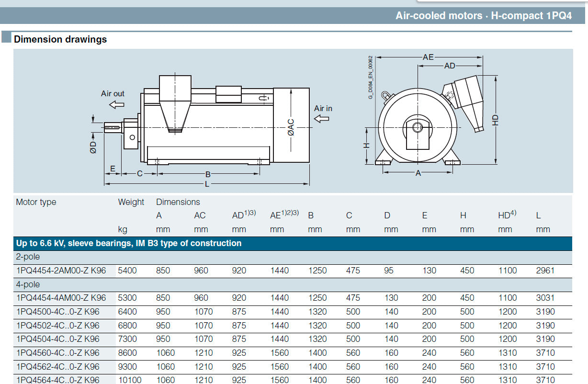The width and height of the screenshot is (588, 384).
Task: Click weight value 7300
Action: (127, 339)
